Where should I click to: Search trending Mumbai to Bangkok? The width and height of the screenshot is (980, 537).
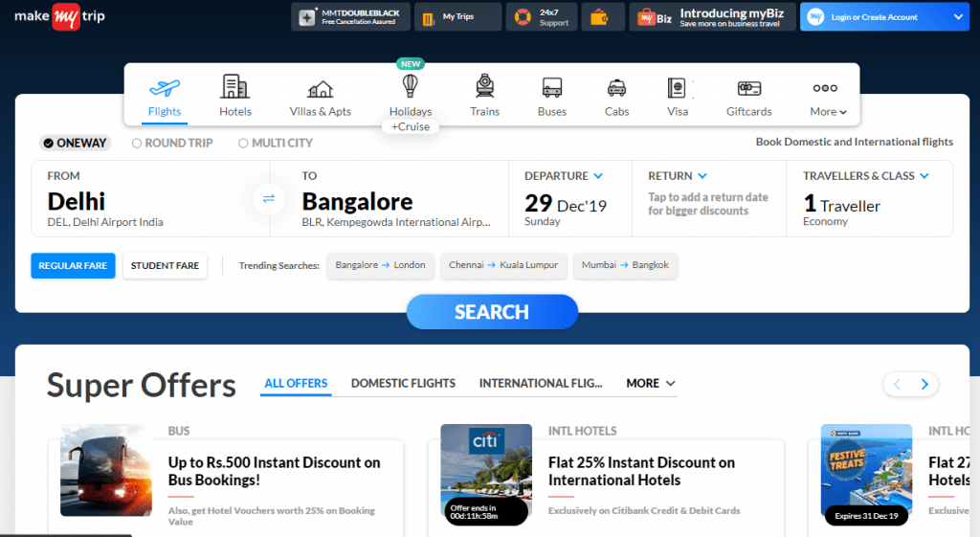coord(625,265)
